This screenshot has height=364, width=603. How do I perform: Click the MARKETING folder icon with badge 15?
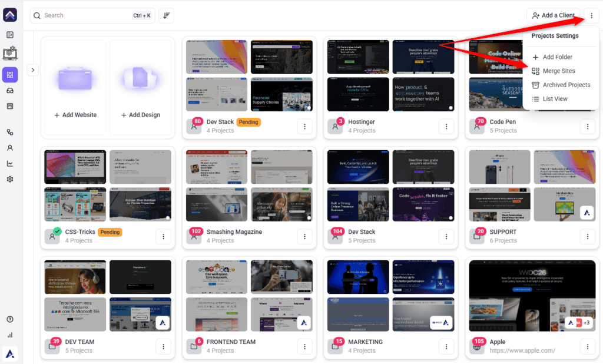(335, 346)
